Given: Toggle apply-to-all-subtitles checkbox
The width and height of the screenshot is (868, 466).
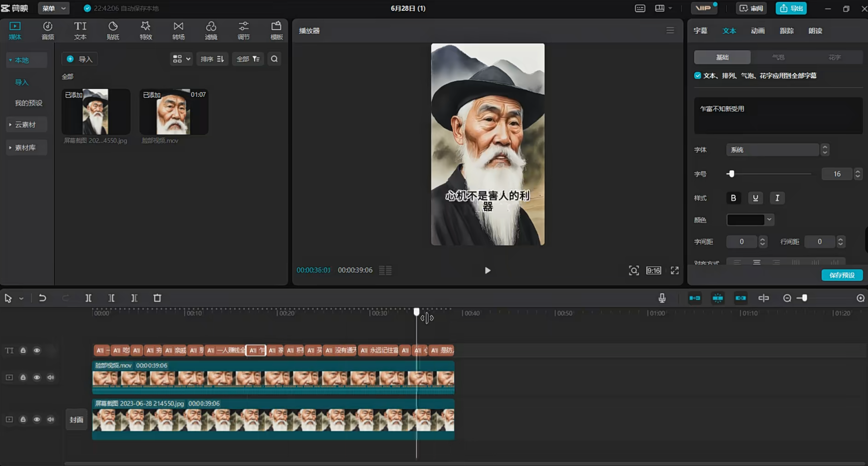Looking at the screenshot, I should pyautogui.click(x=698, y=76).
